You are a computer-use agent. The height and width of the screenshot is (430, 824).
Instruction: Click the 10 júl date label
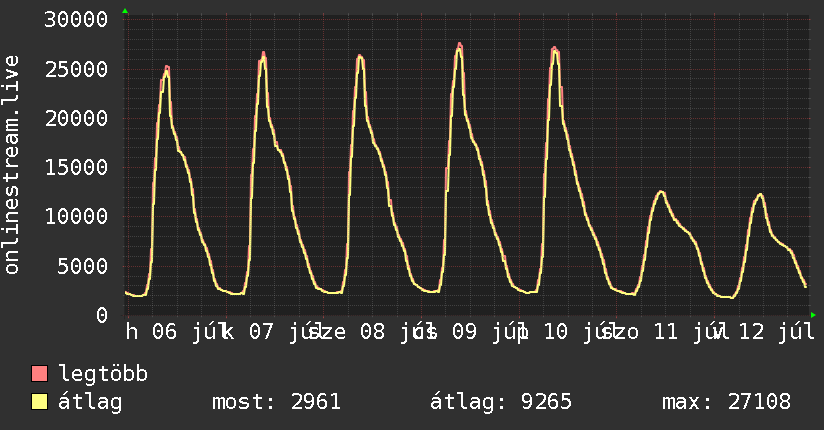click(581, 332)
